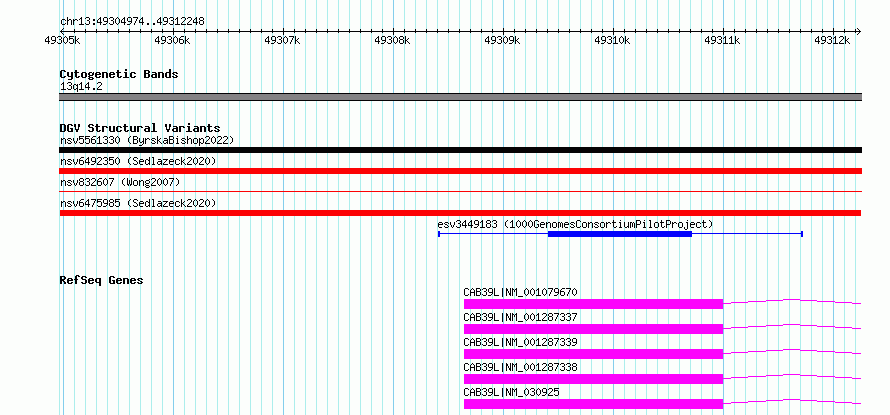Open the nsv832607 (Wong2007) label
890x415 pixels.
[x=120, y=182]
